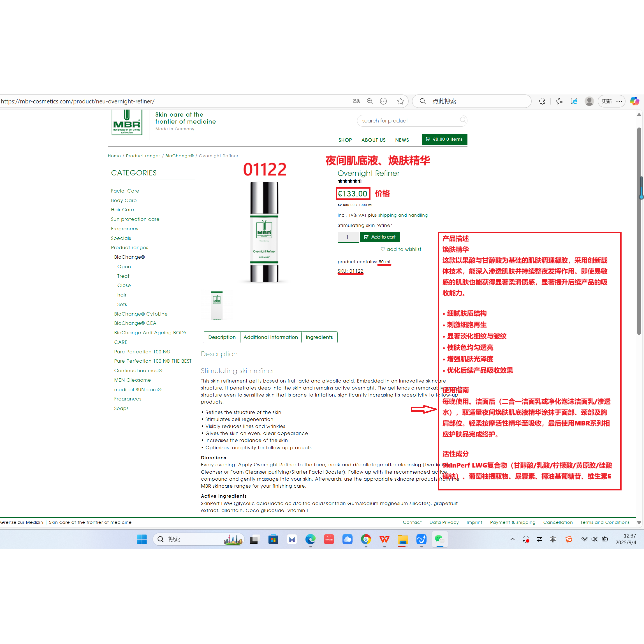Click the browser zoom magnifier icon
The width and height of the screenshot is (644, 644).
[370, 101]
